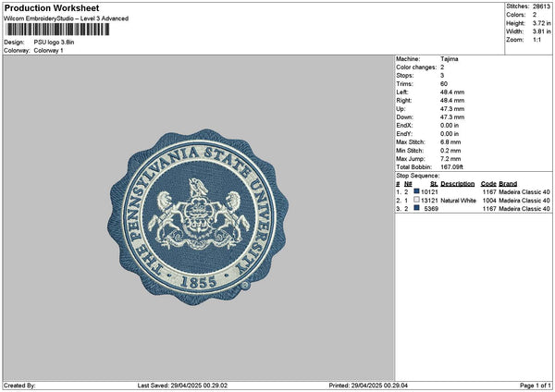Click the Width value 3.81 in
The image size is (555, 392).
[541, 31]
